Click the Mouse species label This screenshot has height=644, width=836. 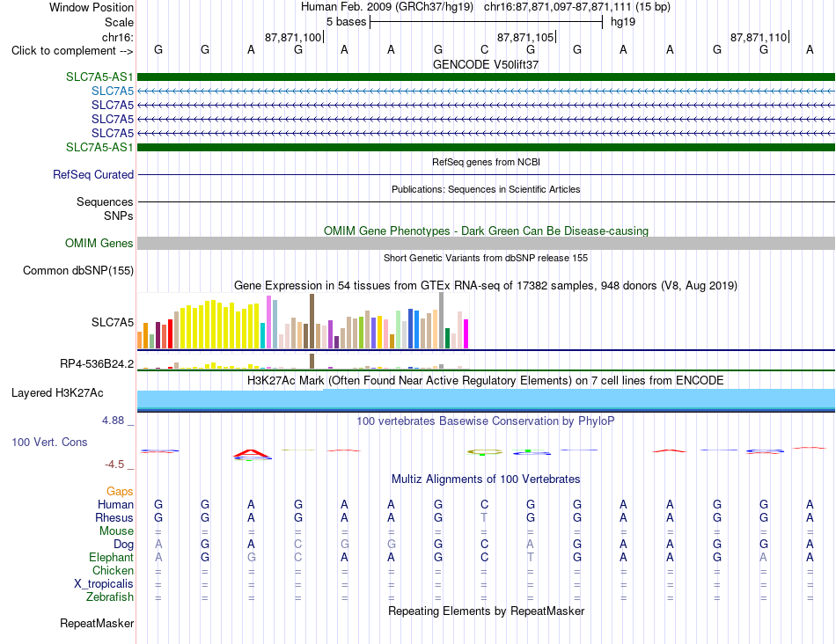(117, 531)
